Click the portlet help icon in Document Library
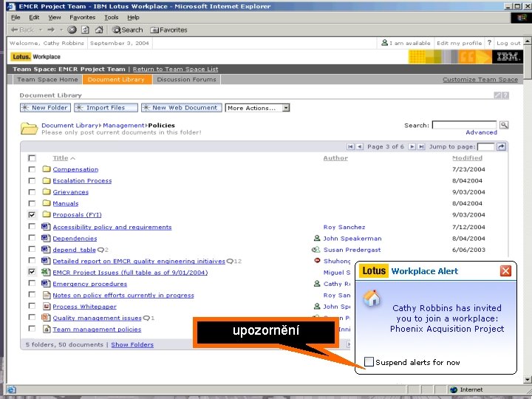 pos(505,95)
